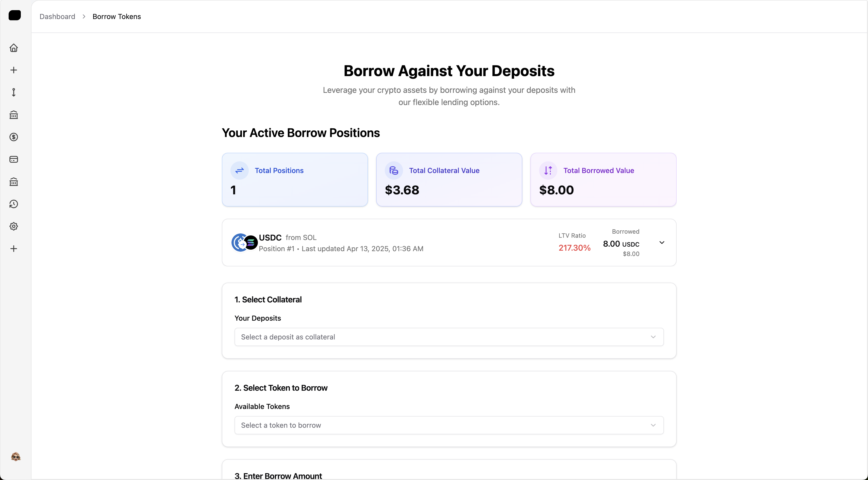This screenshot has width=868, height=480.
Task: Click the home icon in sidebar
Action: pyautogui.click(x=14, y=48)
